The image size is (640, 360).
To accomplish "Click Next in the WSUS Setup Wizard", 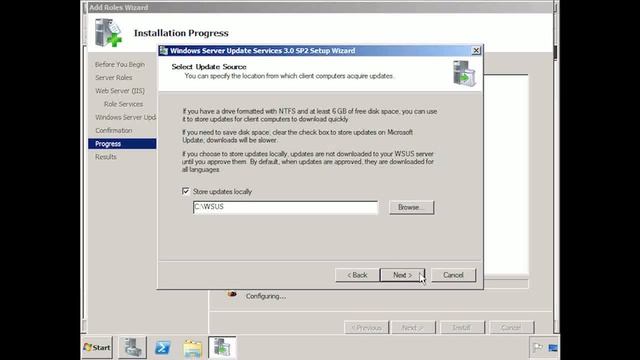I will pyautogui.click(x=402, y=275).
